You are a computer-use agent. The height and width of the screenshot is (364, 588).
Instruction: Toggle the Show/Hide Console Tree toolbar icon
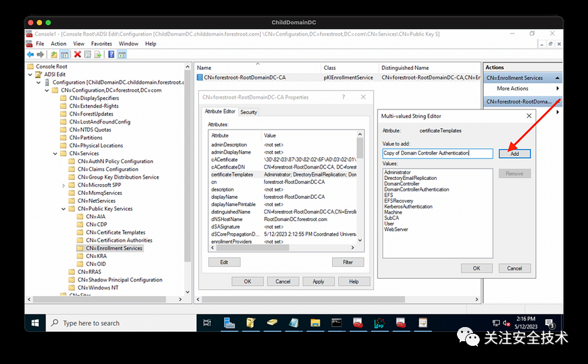[x=65, y=54]
